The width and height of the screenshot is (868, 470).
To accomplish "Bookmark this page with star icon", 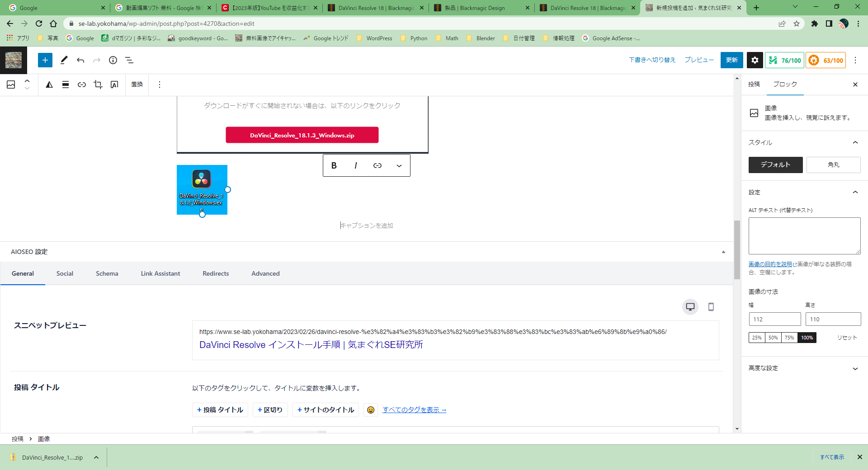I will click(x=797, y=23).
